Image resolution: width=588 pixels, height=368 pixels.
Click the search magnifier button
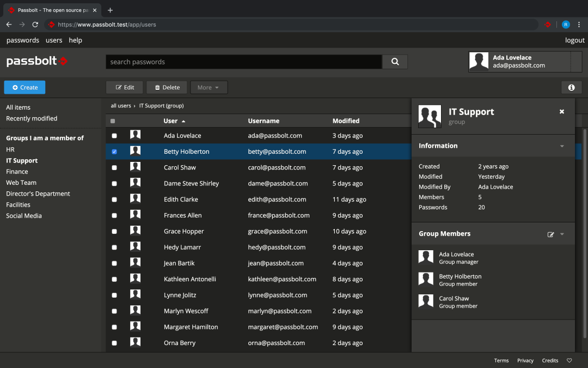(395, 62)
